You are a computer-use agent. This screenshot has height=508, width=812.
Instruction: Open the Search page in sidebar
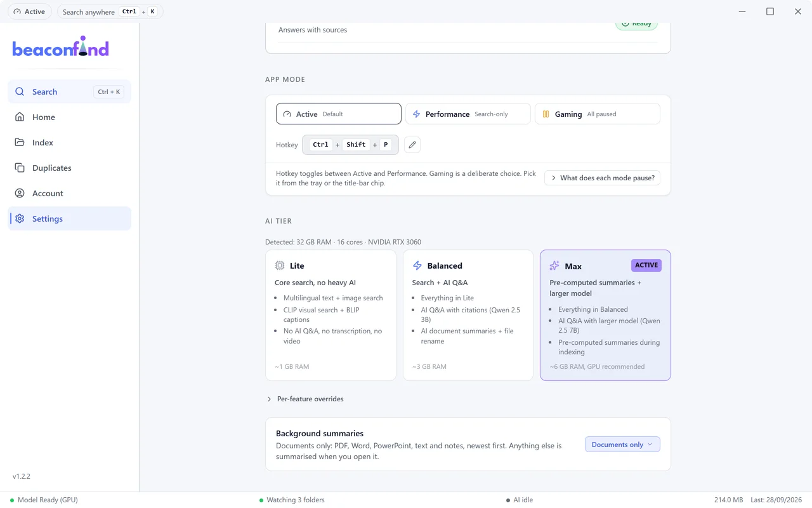click(x=69, y=91)
